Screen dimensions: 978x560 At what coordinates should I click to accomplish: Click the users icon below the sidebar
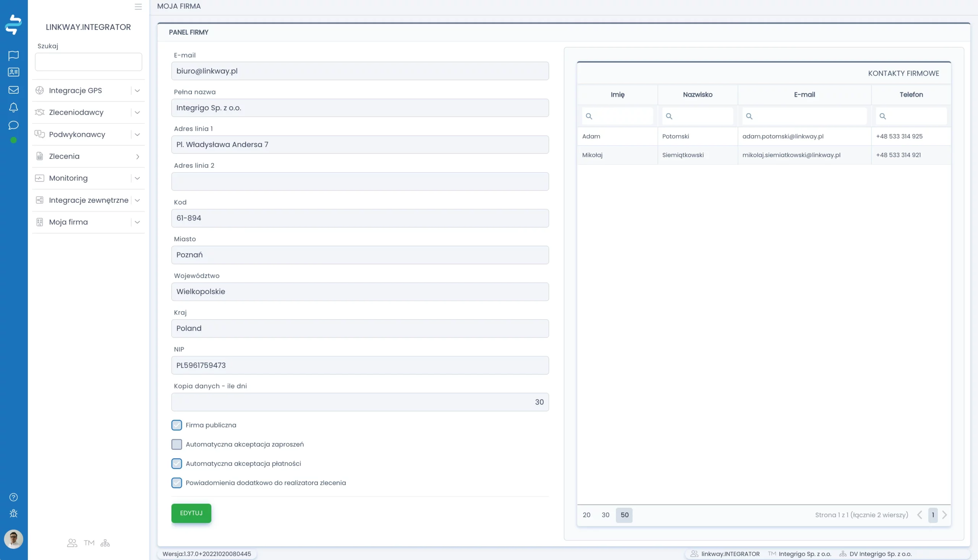pos(72,543)
